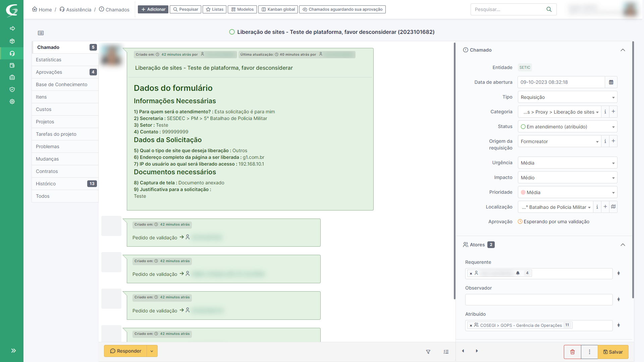Open Setup via the gear icon
The image size is (644, 362).
point(12,101)
